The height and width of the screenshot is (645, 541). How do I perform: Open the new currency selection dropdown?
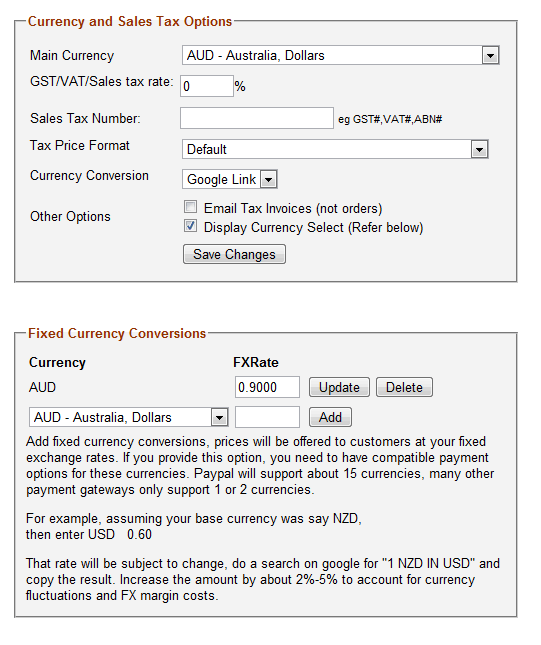(129, 418)
